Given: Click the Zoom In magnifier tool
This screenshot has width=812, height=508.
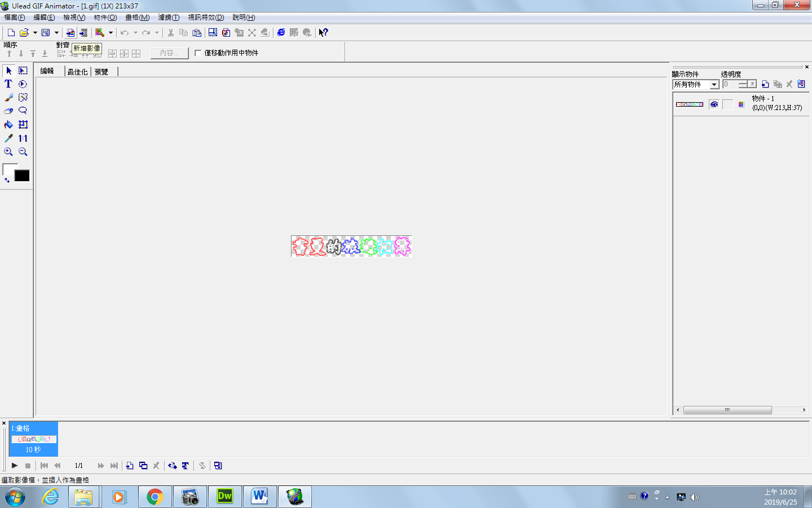Looking at the screenshot, I should coord(8,152).
